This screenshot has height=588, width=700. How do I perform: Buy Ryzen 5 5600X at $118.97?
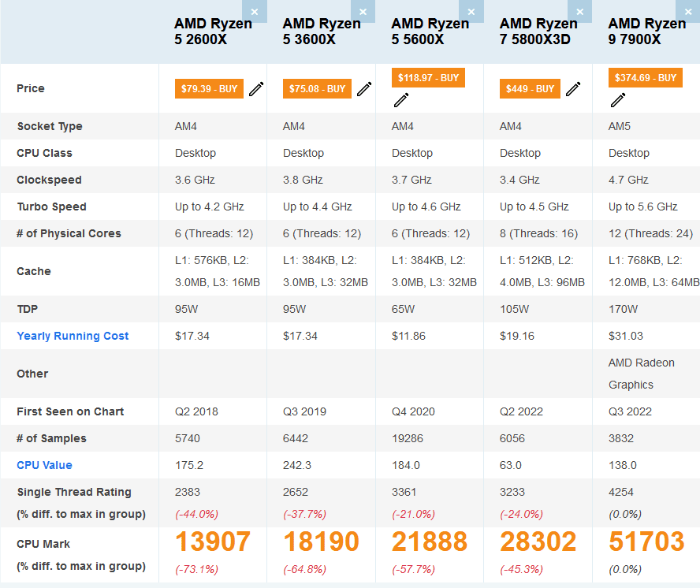(428, 78)
